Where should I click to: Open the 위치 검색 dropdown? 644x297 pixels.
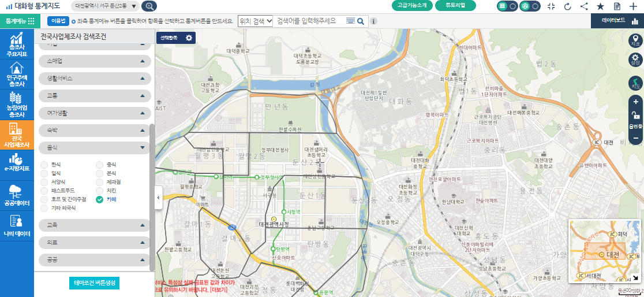(255, 21)
